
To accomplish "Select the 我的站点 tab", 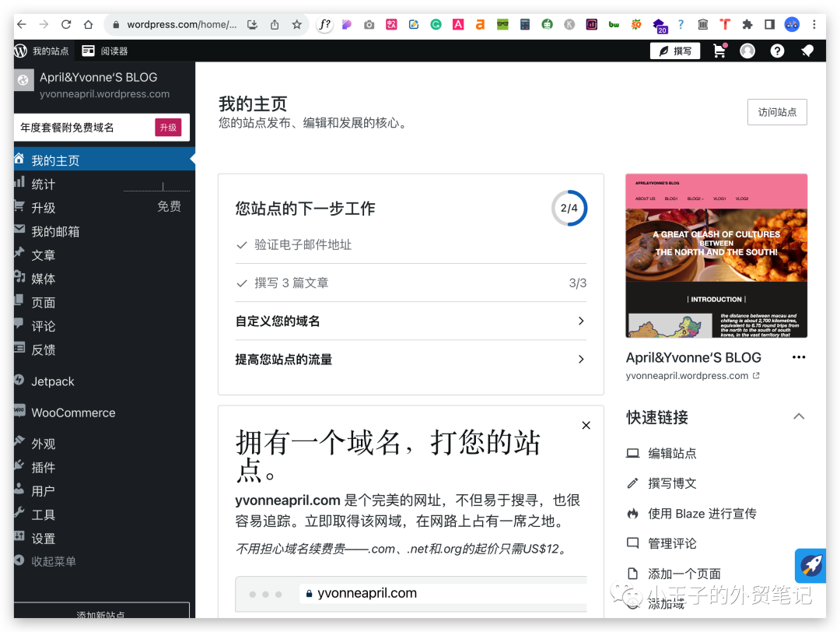I will coord(42,51).
